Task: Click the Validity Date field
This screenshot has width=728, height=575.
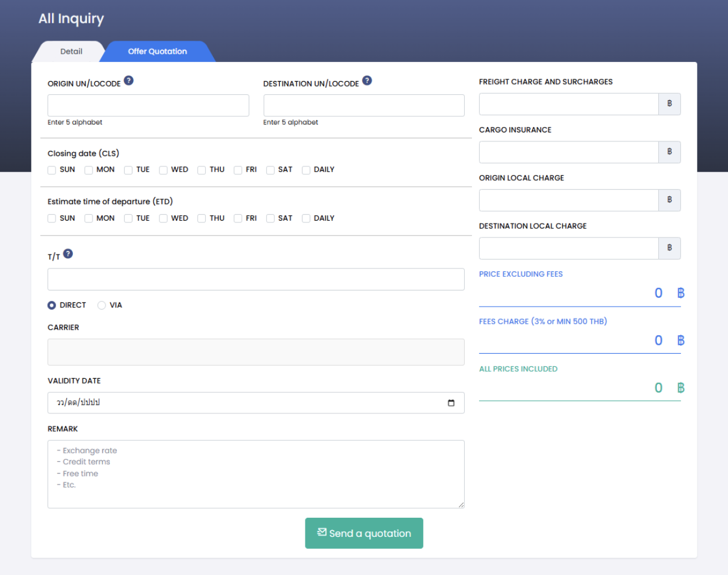Action: tap(256, 403)
